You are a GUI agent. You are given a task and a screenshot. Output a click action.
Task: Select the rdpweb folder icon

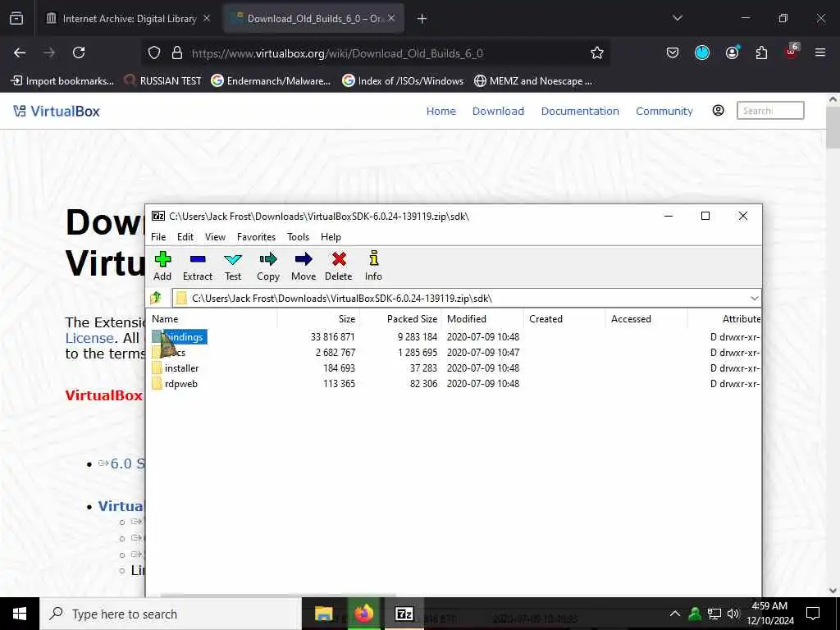tap(157, 384)
